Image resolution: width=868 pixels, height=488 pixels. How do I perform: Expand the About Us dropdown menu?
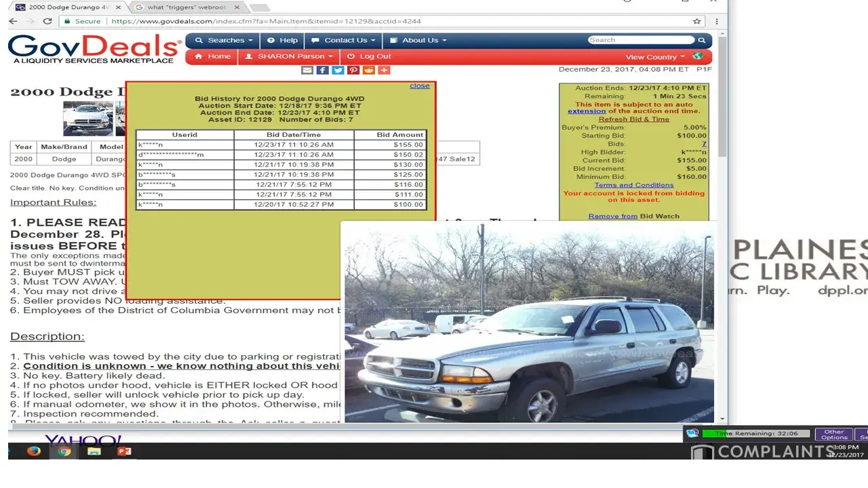[418, 40]
